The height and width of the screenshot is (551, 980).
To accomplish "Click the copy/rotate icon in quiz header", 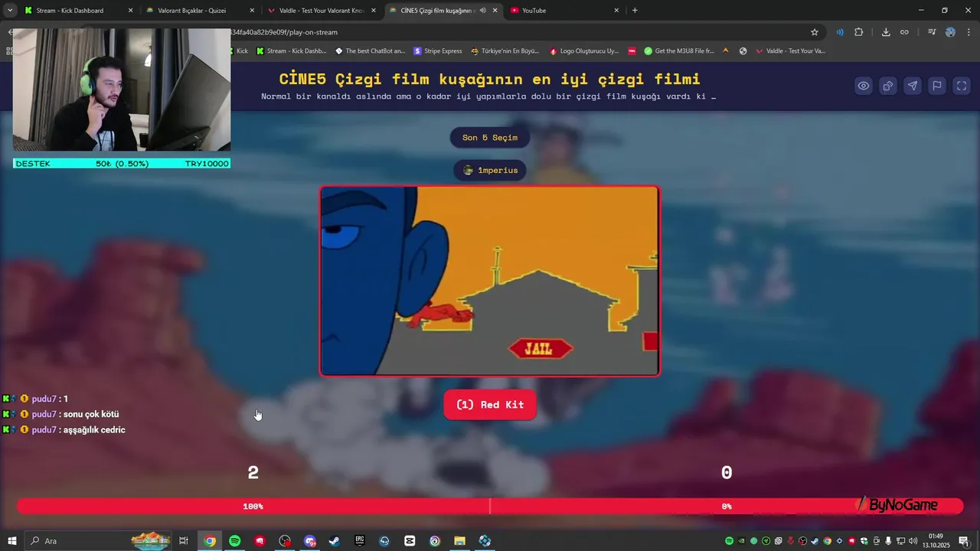I will coord(888,86).
